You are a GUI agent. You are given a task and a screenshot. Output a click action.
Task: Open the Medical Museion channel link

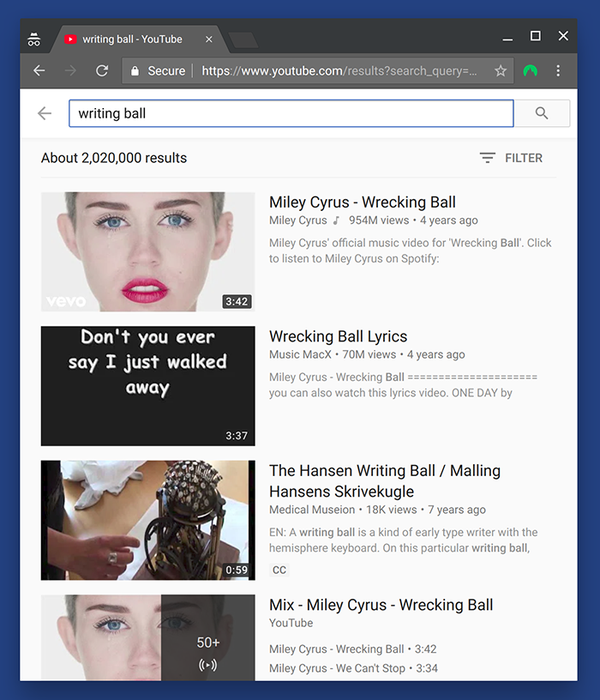tap(312, 510)
